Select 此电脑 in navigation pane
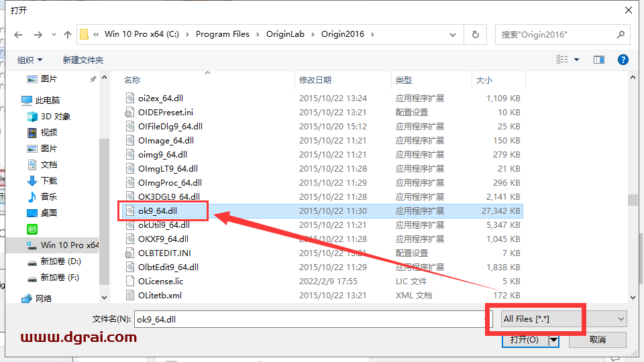This screenshot has width=644, height=362. tap(41, 100)
